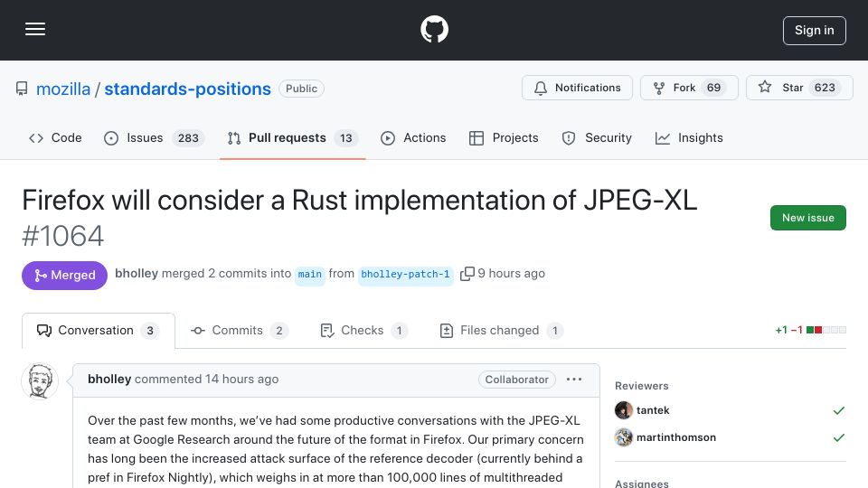Click the Notifications bell button

coord(577,88)
